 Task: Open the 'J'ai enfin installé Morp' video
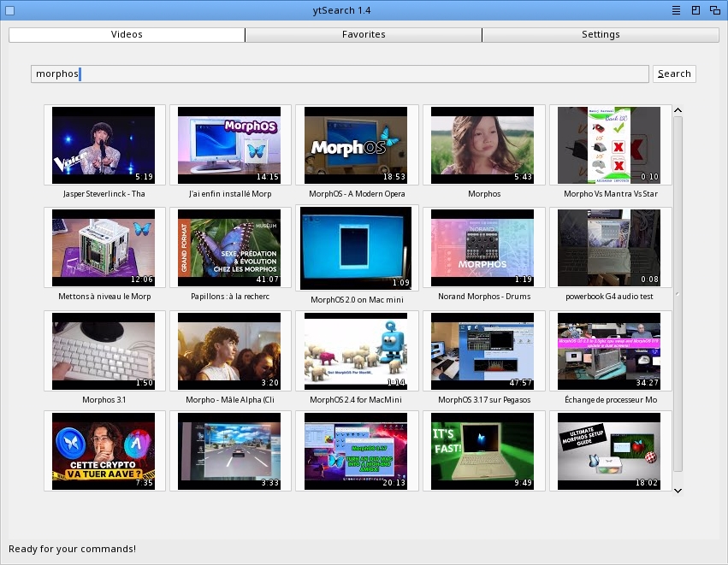(229, 144)
